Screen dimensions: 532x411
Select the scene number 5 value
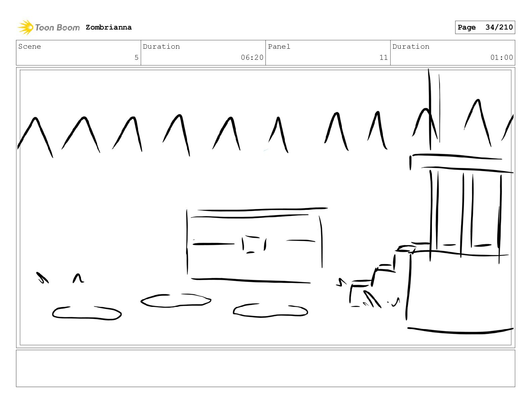(x=136, y=57)
